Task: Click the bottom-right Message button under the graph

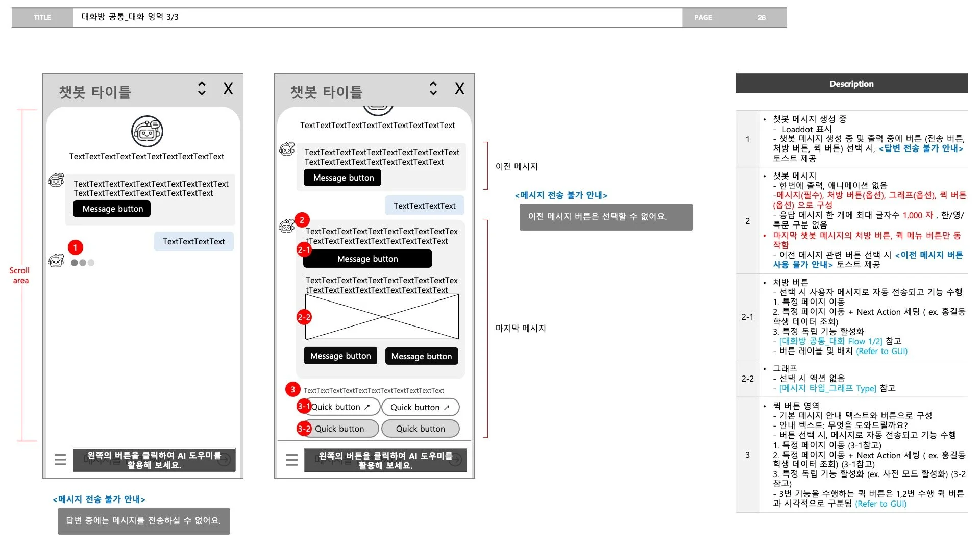Action: [421, 356]
